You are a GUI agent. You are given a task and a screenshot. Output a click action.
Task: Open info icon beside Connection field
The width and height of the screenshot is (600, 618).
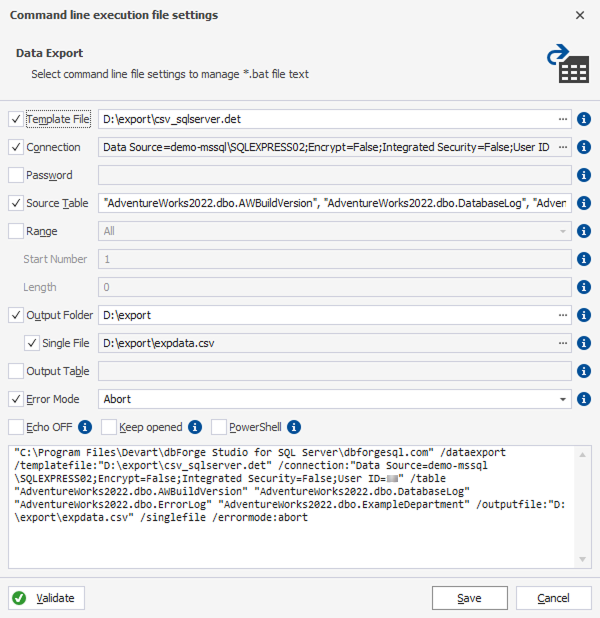point(583,147)
